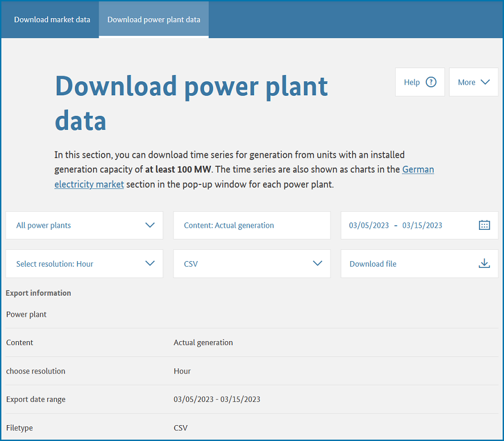Screen dimensions: 504x441
Task: Select the Download power plant data tab
Action: coord(154,19)
